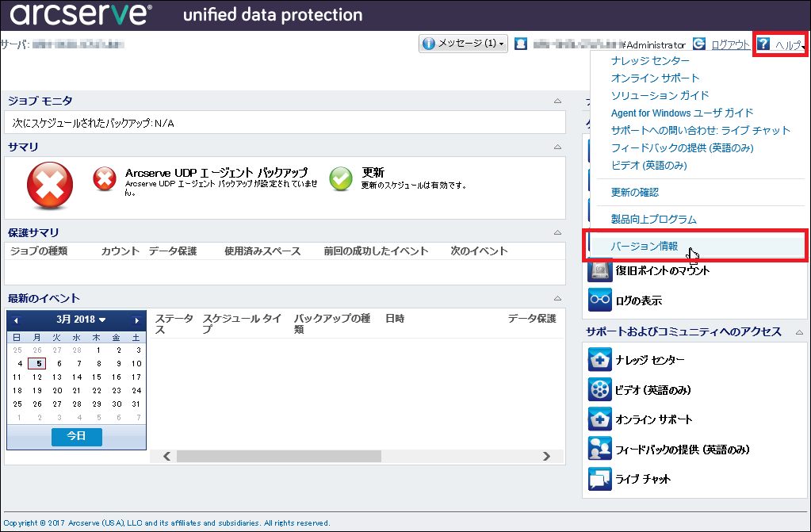Collapse the ジョブ モニタ panel
The width and height of the screenshot is (811, 532).
[557, 101]
